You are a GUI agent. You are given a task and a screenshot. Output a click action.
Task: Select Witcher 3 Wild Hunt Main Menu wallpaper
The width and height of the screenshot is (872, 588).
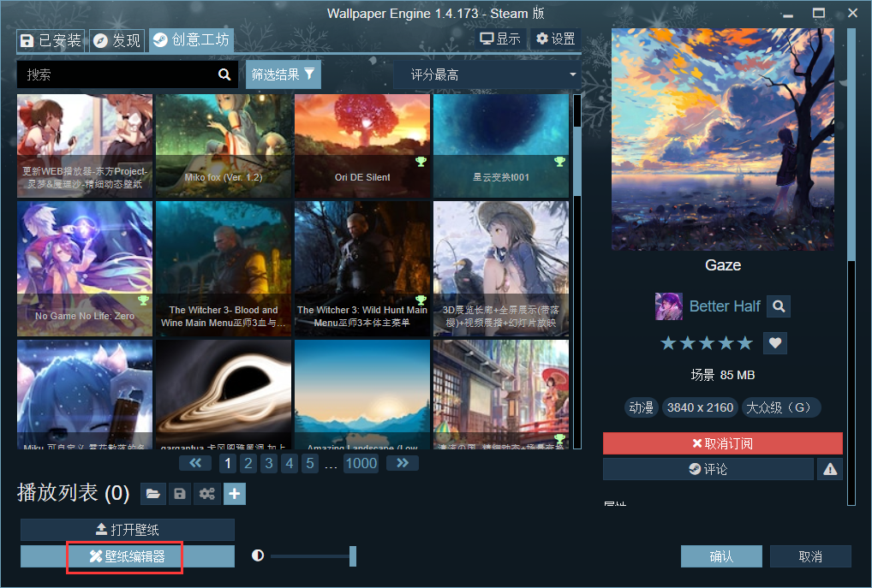[362, 269]
